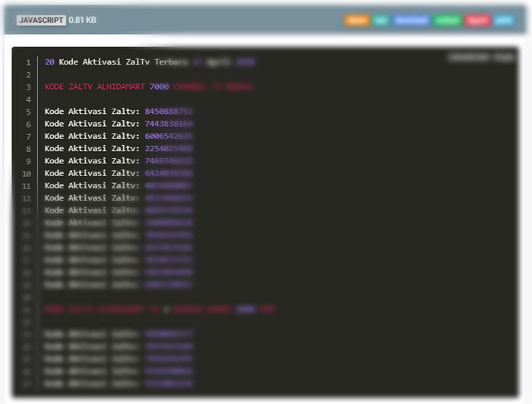532x404 pixels.
Task: Click the green button in the header
Action: (x=447, y=21)
